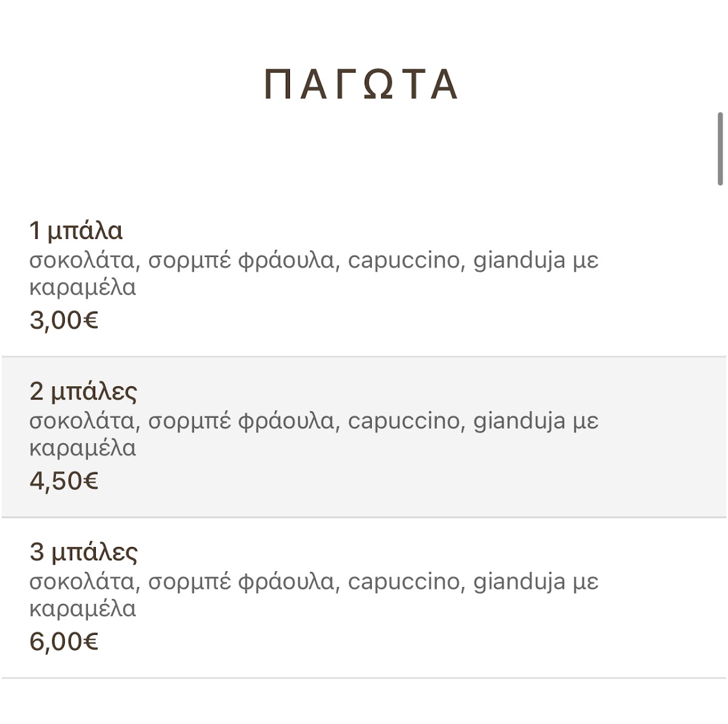Click flavor description under 2 μπάλες
This screenshot has width=728, height=724.
[314, 434]
